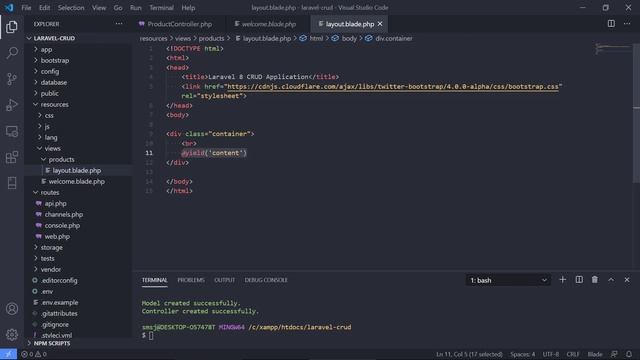The height and width of the screenshot is (360, 640).
Task: Split the editor to the right
Action: click(x=611, y=24)
